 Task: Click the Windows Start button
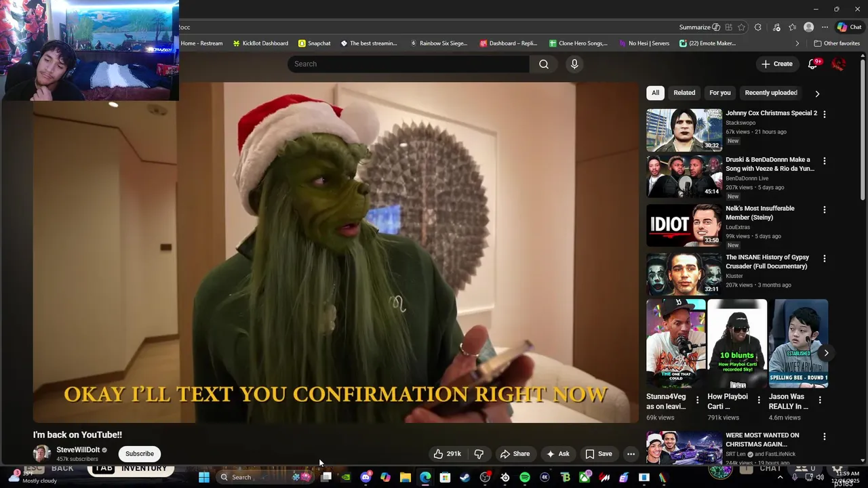[204, 477]
